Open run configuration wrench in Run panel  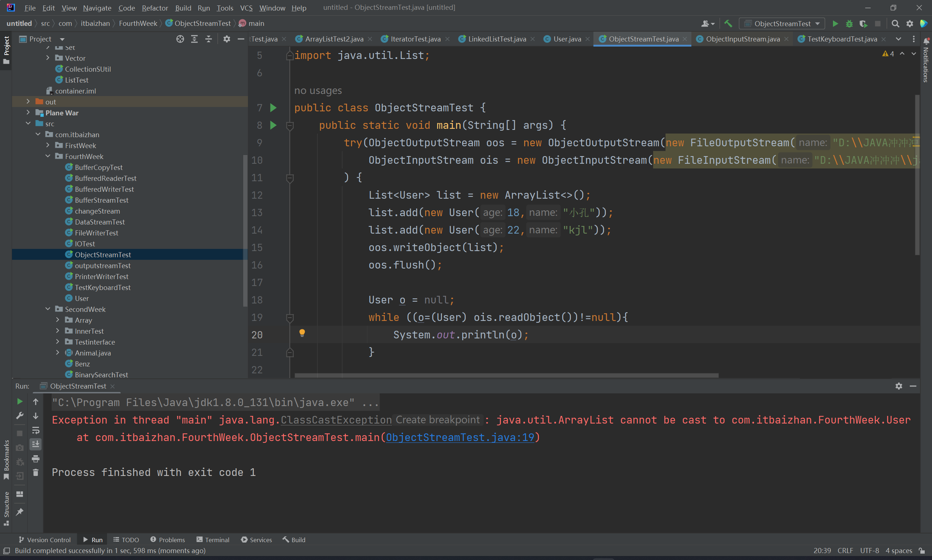point(20,416)
